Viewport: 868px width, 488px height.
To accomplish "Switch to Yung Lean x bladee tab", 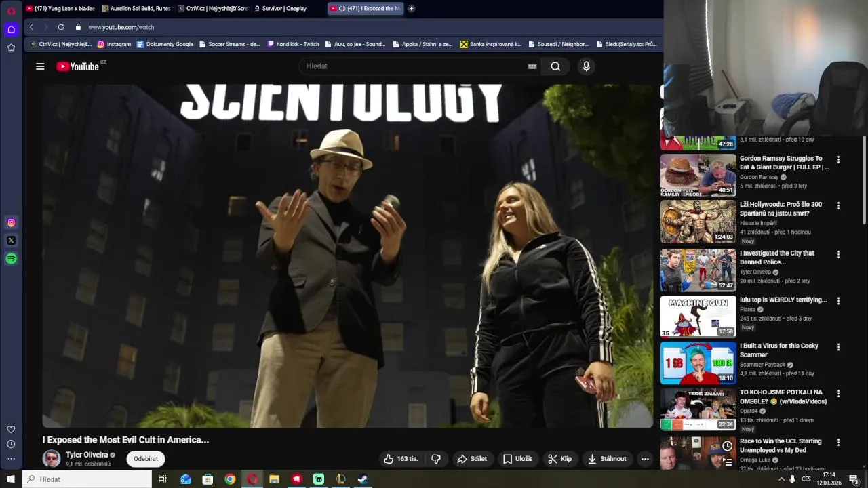I will coord(60,9).
